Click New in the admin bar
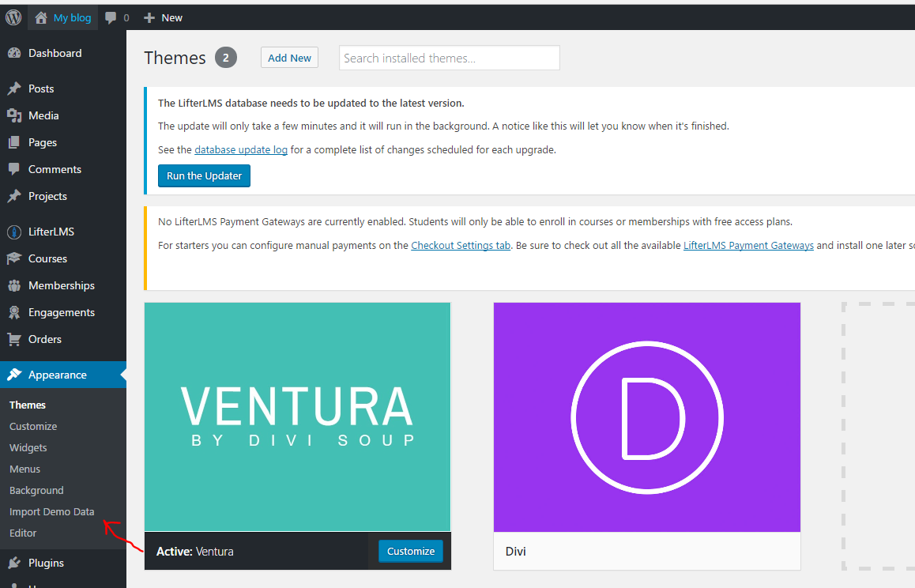This screenshot has width=915, height=588. (172, 18)
